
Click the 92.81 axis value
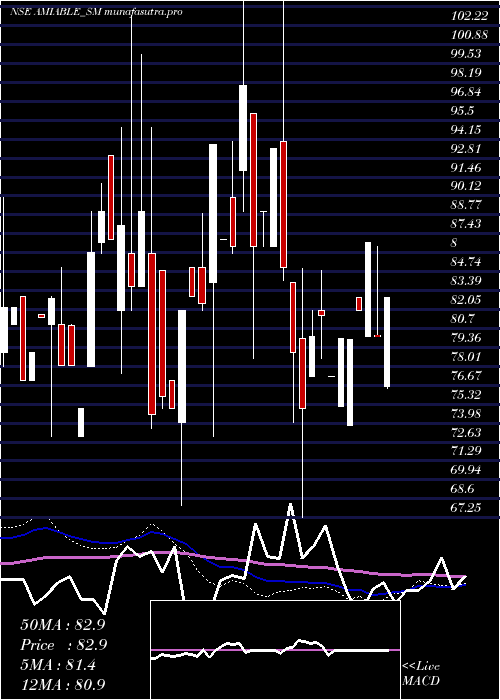(466, 148)
